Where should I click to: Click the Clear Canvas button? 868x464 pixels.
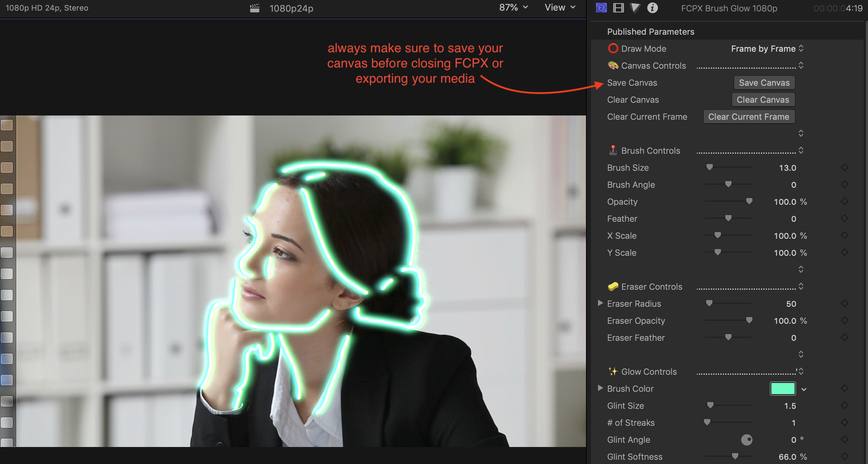(763, 100)
